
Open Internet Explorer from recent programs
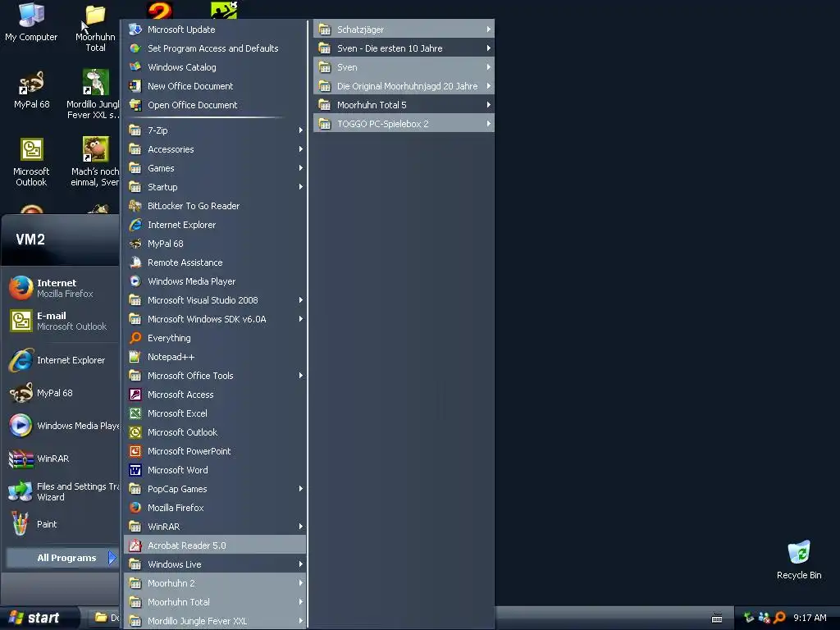(62, 360)
